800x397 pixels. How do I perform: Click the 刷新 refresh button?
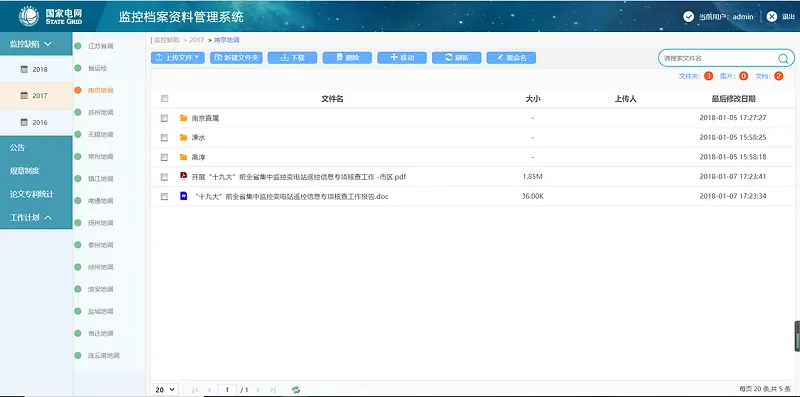click(457, 58)
